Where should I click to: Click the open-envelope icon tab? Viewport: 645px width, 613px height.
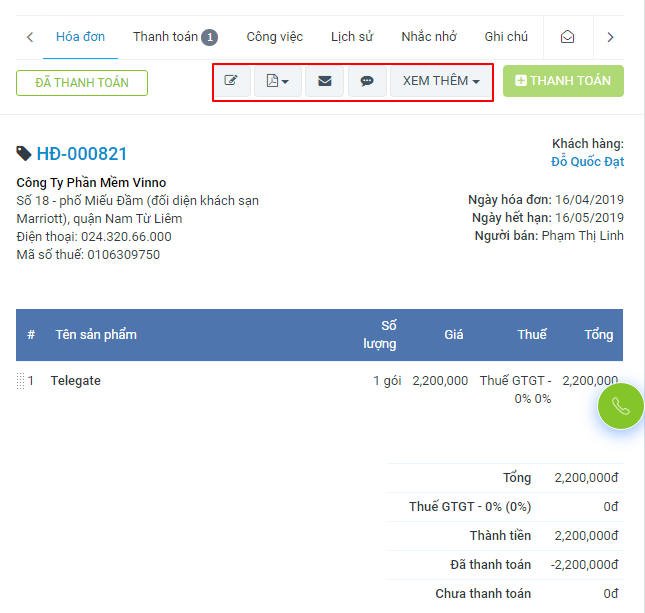568,37
